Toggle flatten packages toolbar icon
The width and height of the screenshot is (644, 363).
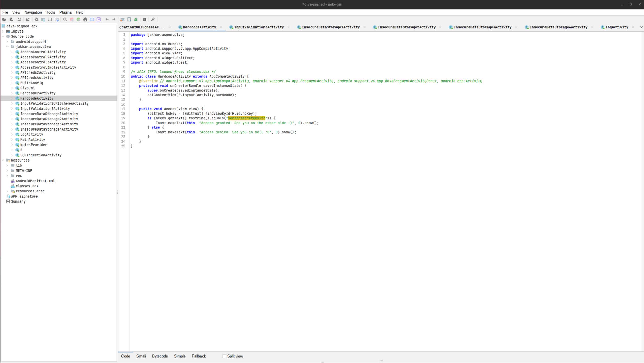click(x=43, y=19)
